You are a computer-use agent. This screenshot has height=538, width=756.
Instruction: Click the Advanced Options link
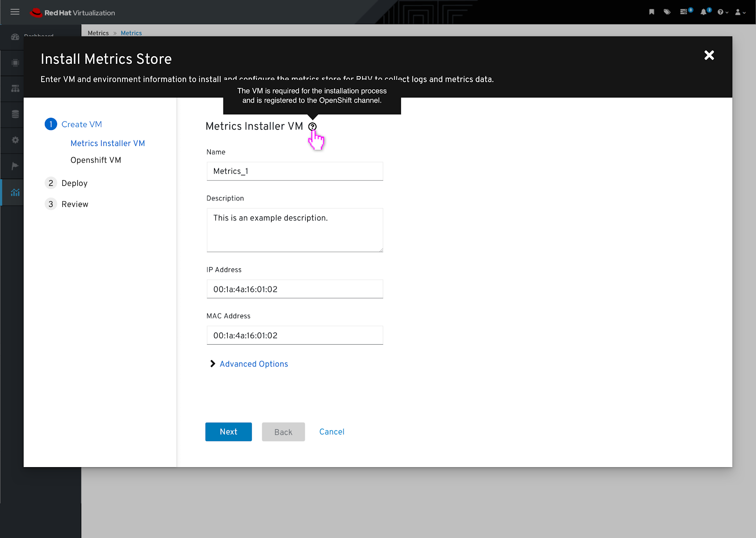[254, 364]
